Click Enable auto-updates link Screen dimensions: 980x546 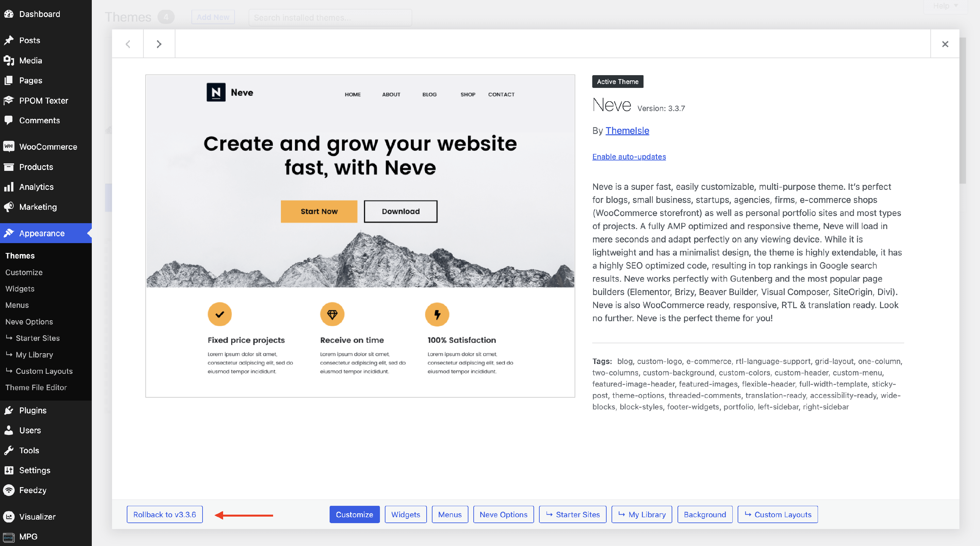[x=629, y=157]
